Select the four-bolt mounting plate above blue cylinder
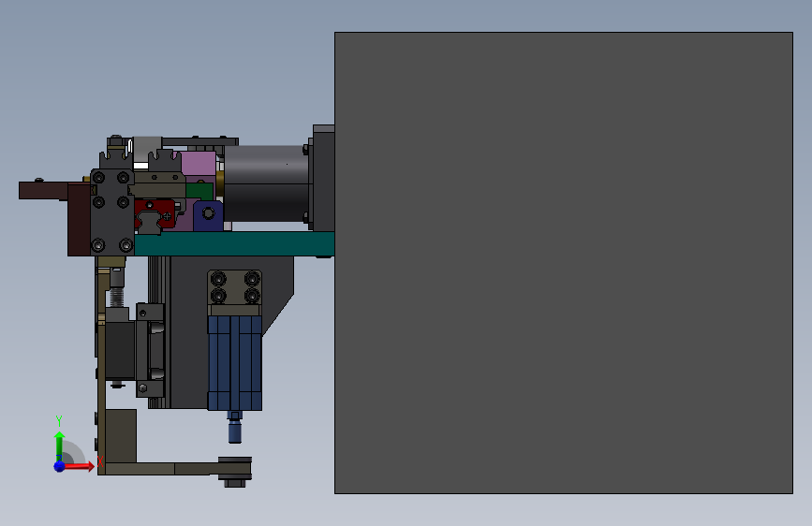Image resolution: width=812 pixels, height=526 pixels. click(234, 287)
